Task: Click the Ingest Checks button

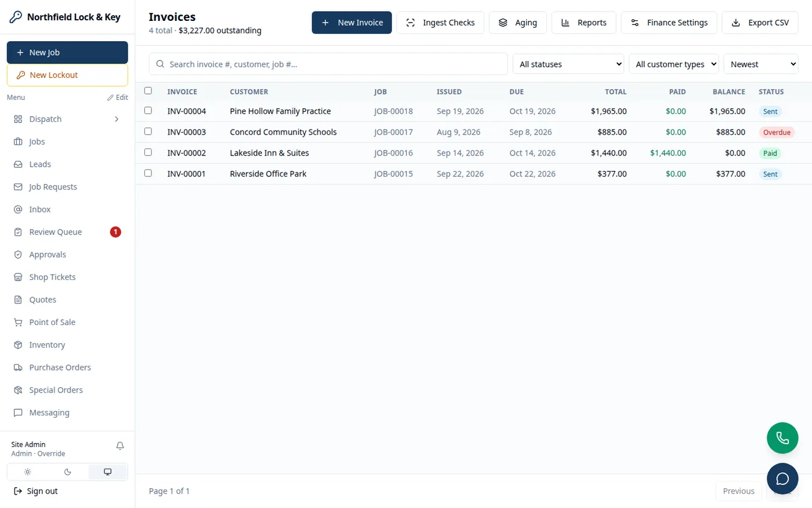Action: coord(440,23)
